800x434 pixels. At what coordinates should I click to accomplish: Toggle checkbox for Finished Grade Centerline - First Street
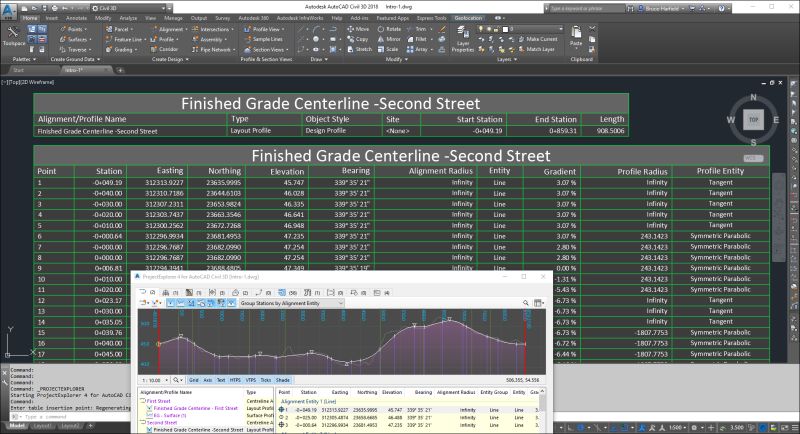[x=149, y=409]
